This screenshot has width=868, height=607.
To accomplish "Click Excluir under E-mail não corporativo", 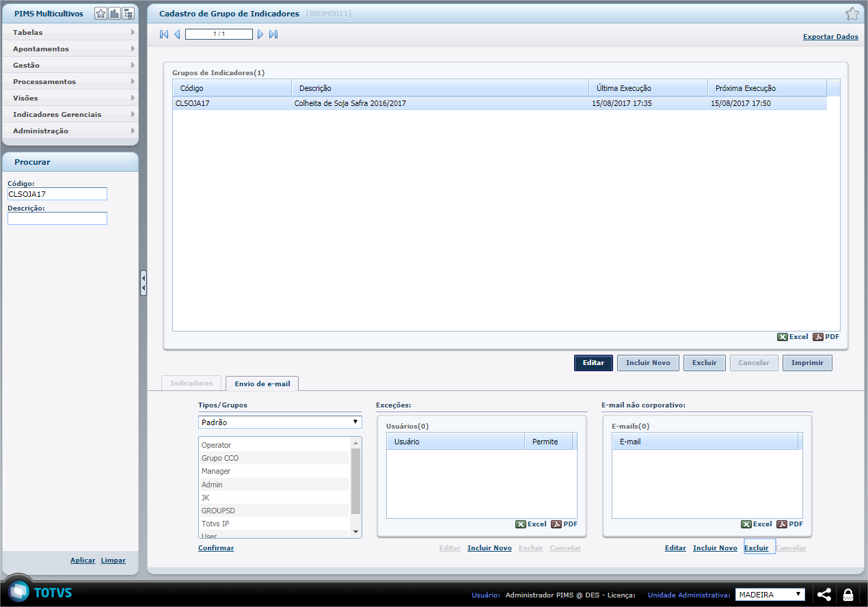I will (757, 548).
